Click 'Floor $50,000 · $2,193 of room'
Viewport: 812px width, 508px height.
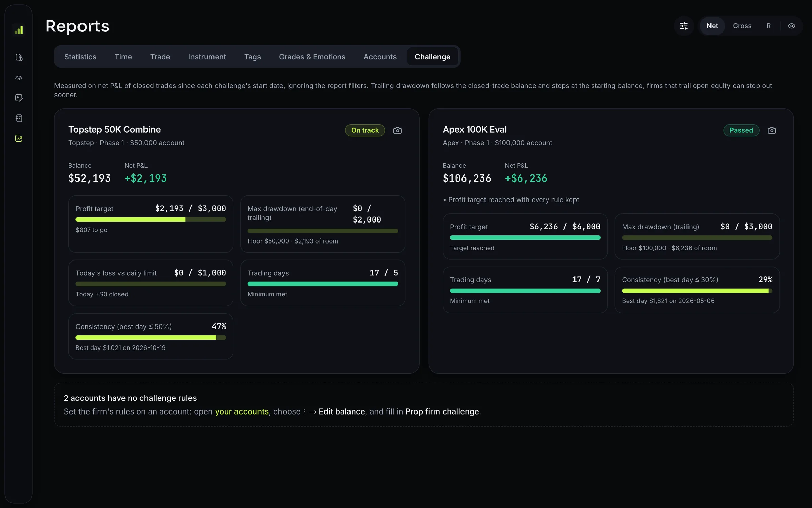293,241
